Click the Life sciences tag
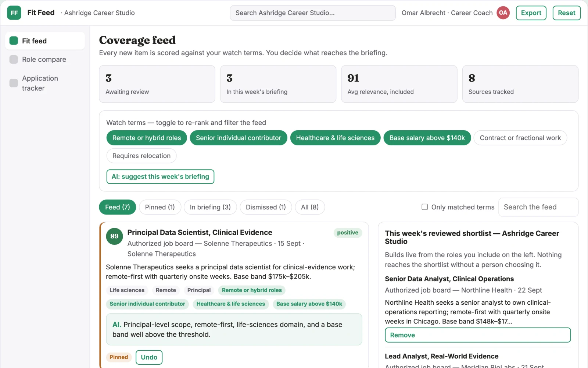This screenshot has height=368, width=588. [x=127, y=290]
